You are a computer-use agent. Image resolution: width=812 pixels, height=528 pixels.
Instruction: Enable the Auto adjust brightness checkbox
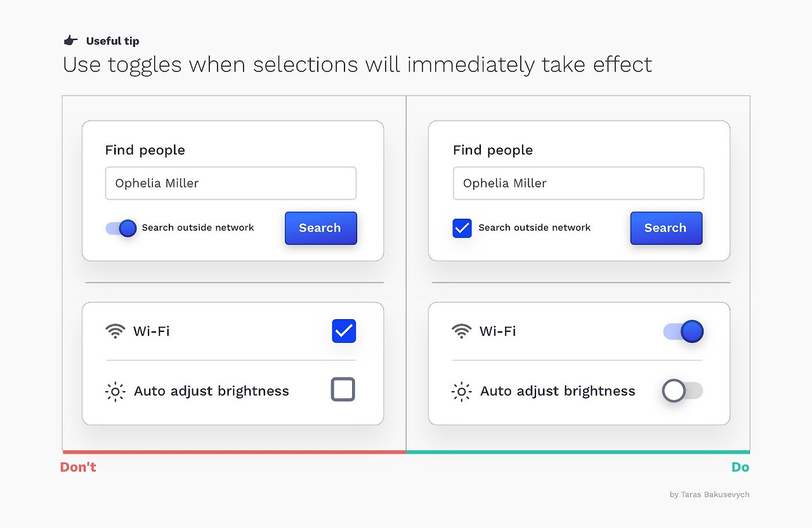coord(343,391)
